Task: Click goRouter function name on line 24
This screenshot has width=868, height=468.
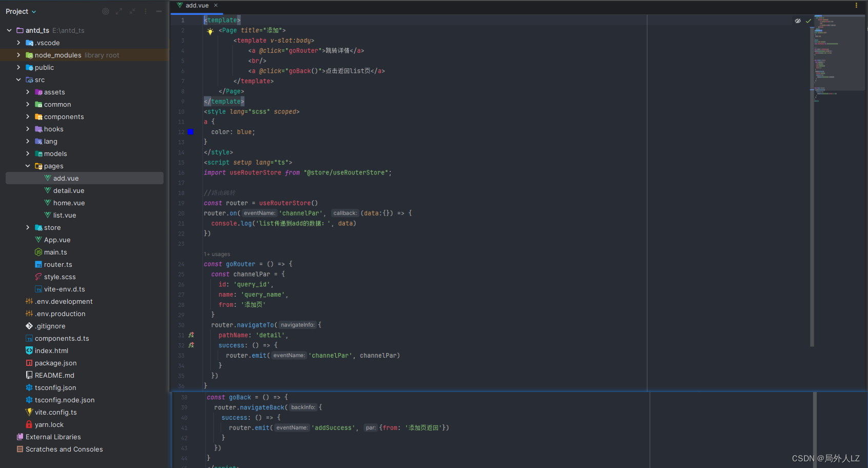Action: click(240, 264)
